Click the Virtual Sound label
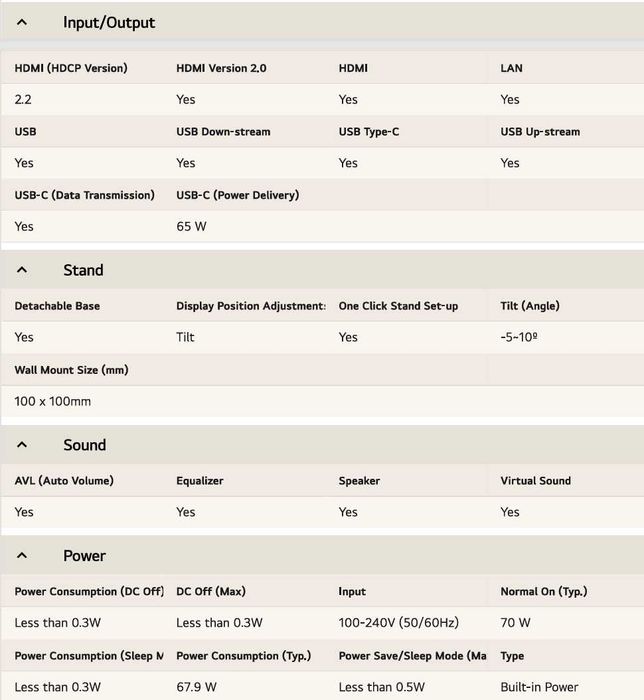 [x=535, y=481]
